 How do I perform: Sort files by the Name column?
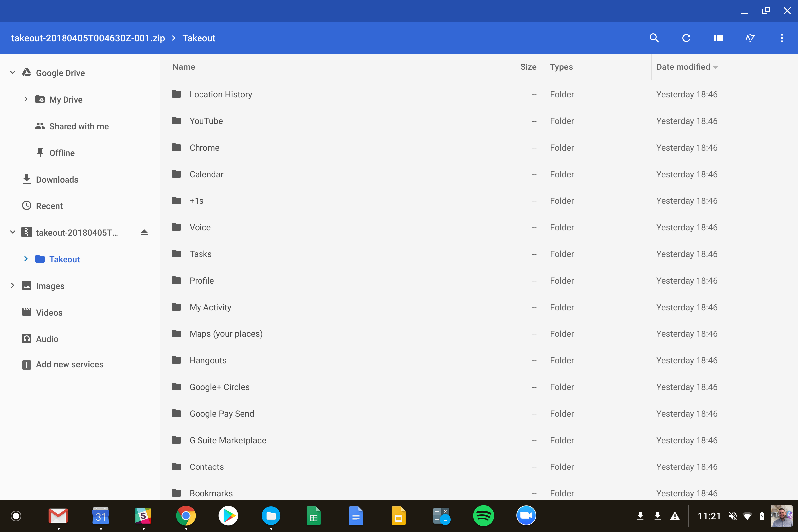pyautogui.click(x=184, y=67)
